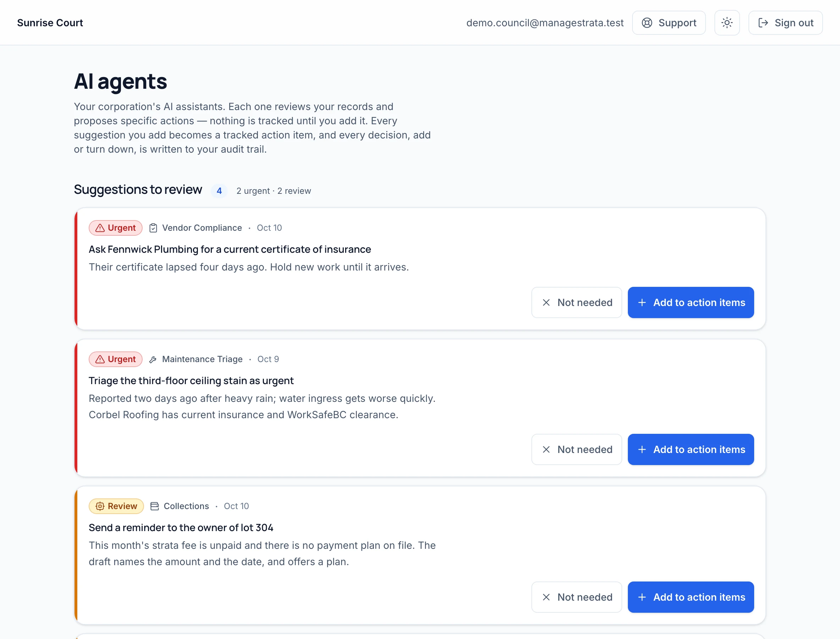
Task: Click the X icon for ceiling stain suggestion
Action: [x=546, y=449]
